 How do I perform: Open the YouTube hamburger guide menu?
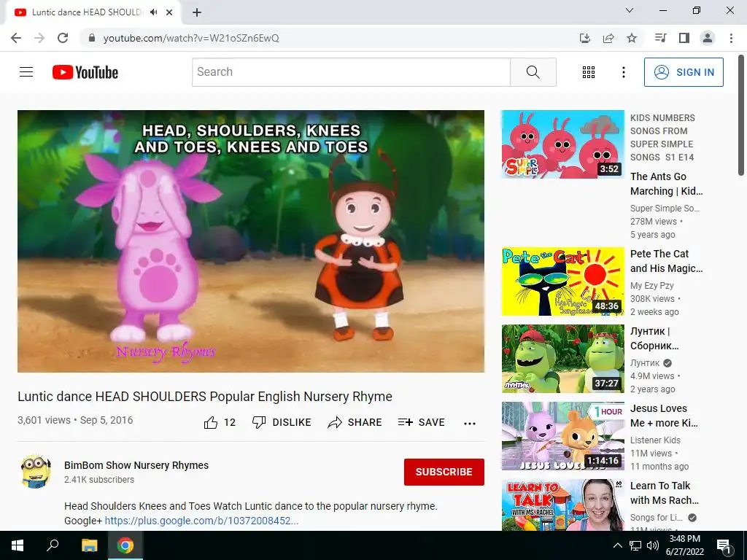[26, 72]
